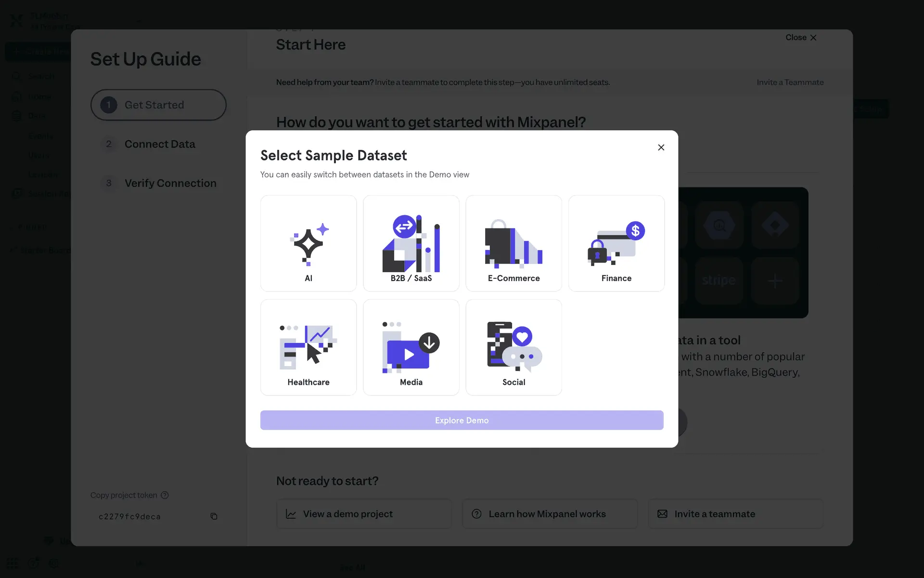Select the Finance dataset card
The width and height of the screenshot is (924, 578).
pos(616,243)
